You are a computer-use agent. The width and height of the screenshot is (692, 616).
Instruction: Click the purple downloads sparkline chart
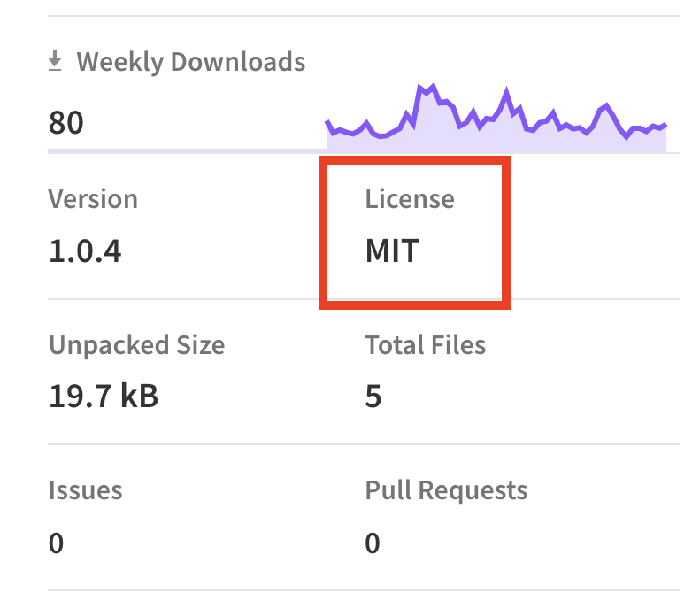coord(496,118)
